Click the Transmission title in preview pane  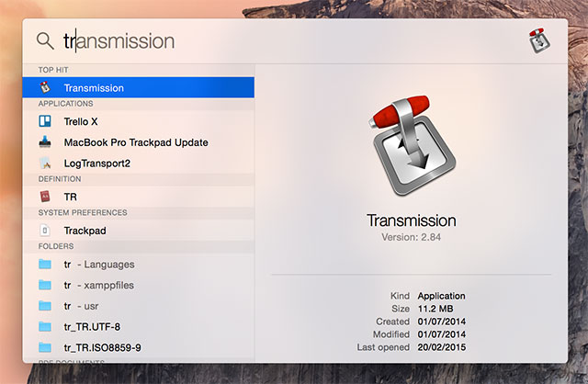(412, 220)
